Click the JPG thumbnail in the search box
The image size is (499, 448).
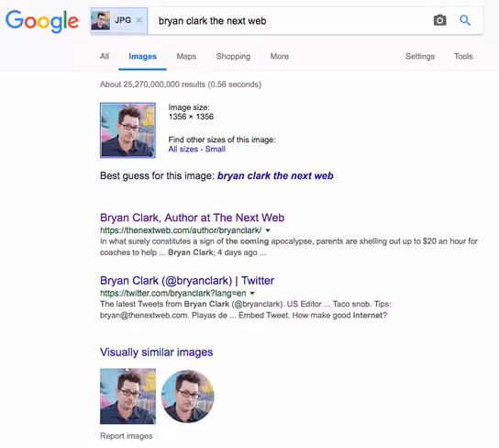(101, 21)
